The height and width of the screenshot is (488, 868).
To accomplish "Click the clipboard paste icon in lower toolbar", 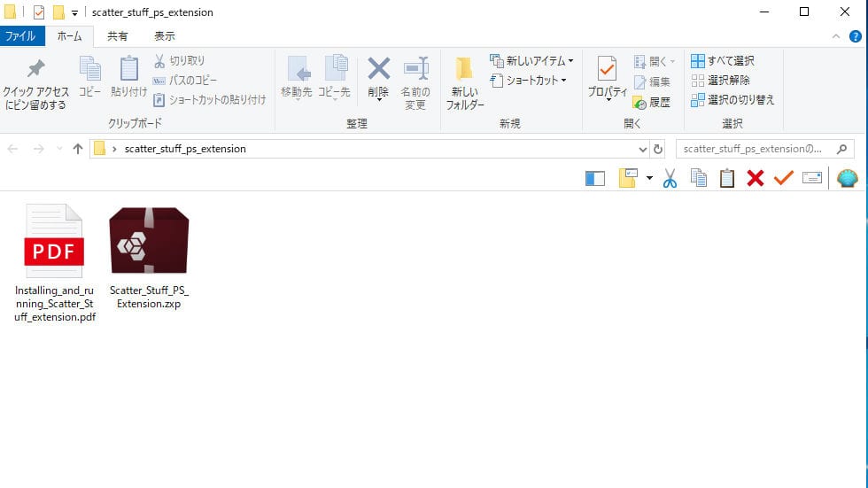I will [x=727, y=178].
